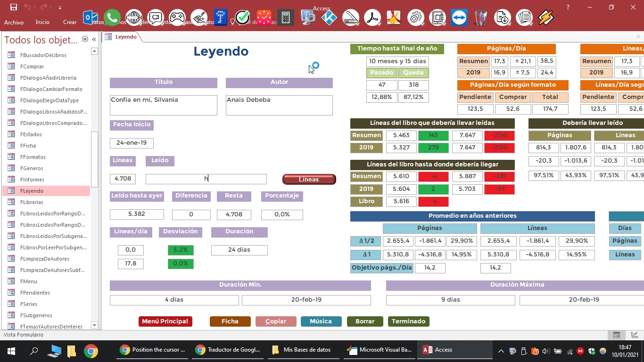Viewport: 644px width, 362px height.
Task: Click the Menú Principal button
Action: [x=165, y=321]
